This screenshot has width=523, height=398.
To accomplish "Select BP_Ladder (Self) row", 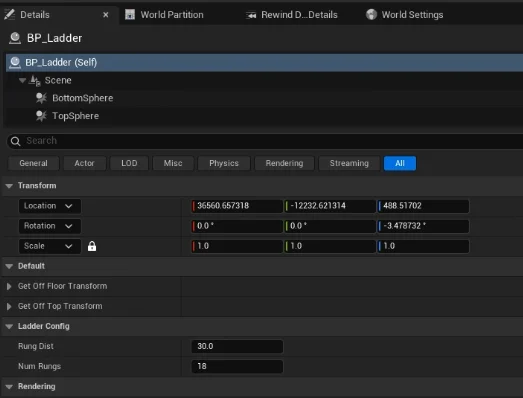I will click(x=264, y=62).
